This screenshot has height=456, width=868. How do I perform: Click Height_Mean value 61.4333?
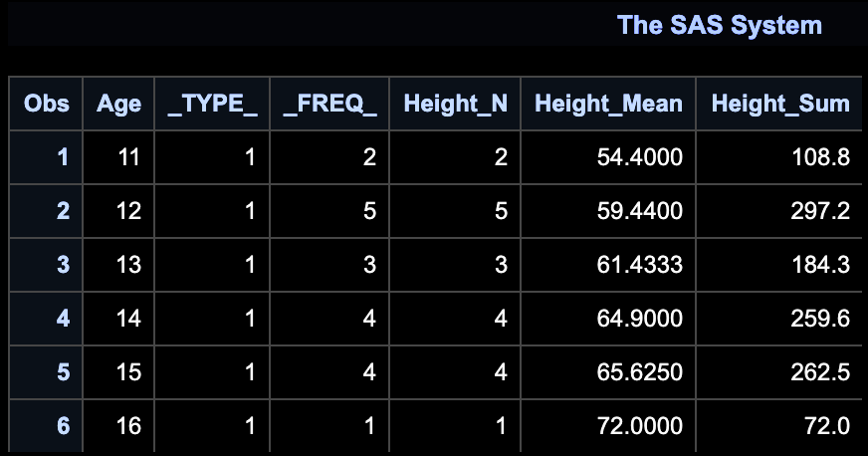pyautogui.click(x=639, y=265)
